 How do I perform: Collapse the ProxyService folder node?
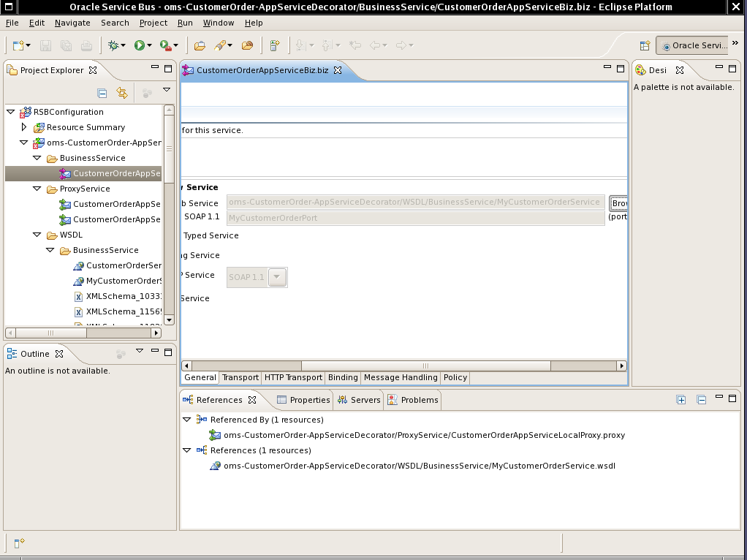coord(37,189)
